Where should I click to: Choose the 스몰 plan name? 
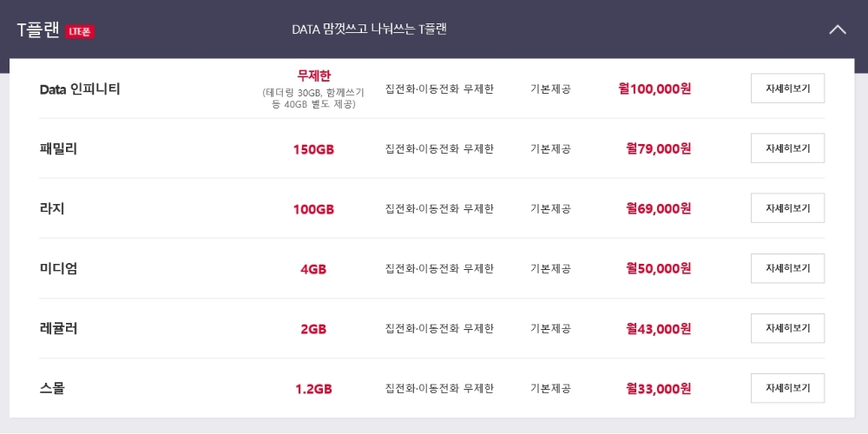click(52, 389)
